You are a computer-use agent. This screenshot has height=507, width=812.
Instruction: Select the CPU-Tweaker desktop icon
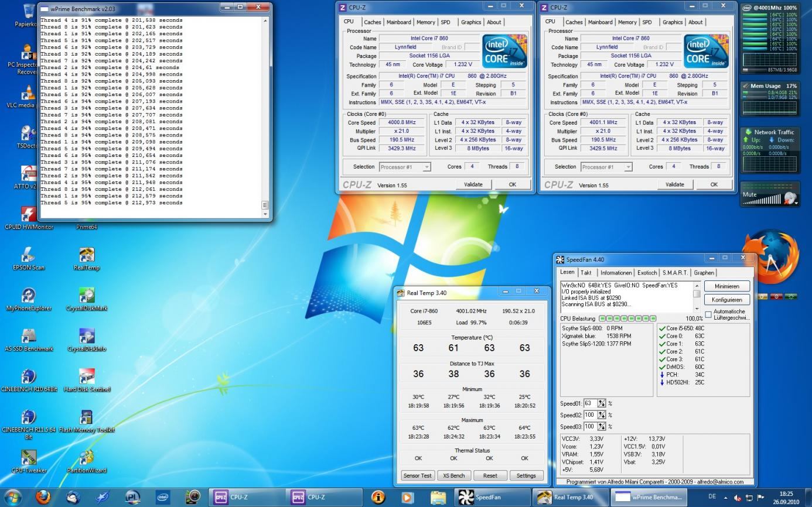[x=28, y=460]
